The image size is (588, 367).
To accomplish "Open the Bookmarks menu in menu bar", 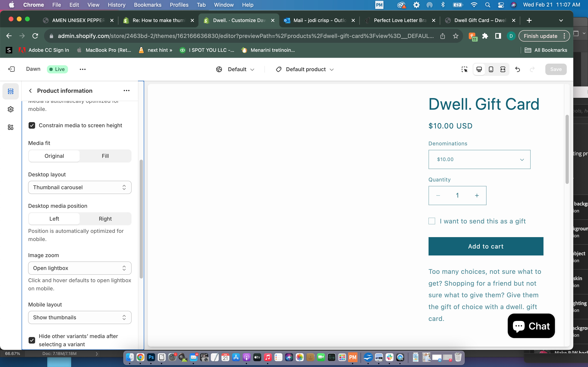I will (147, 5).
